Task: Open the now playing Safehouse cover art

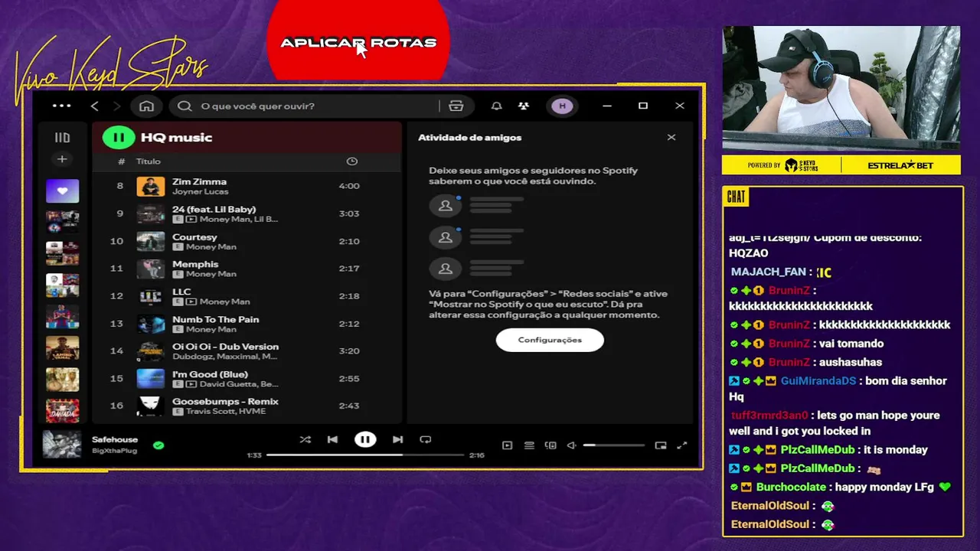Action: [x=62, y=445]
